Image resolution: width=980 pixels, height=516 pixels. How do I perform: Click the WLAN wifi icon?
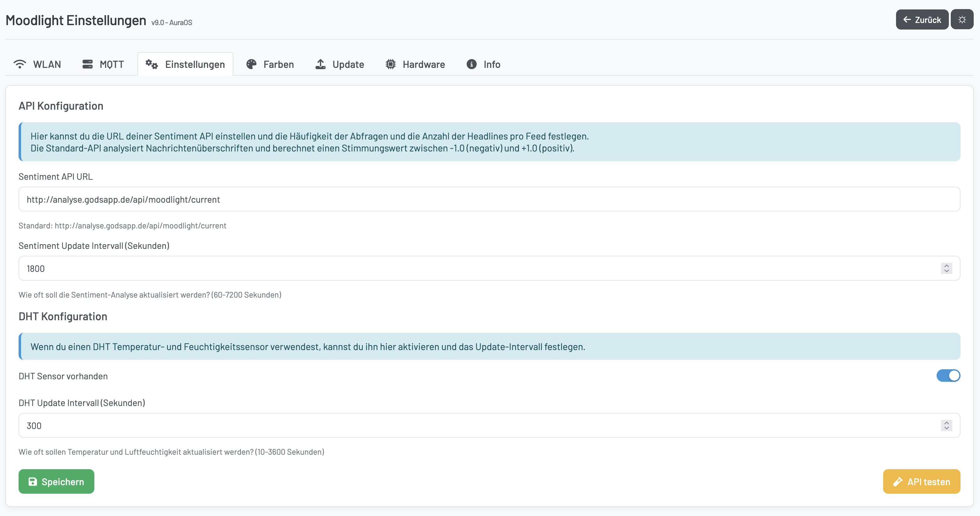coord(20,64)
